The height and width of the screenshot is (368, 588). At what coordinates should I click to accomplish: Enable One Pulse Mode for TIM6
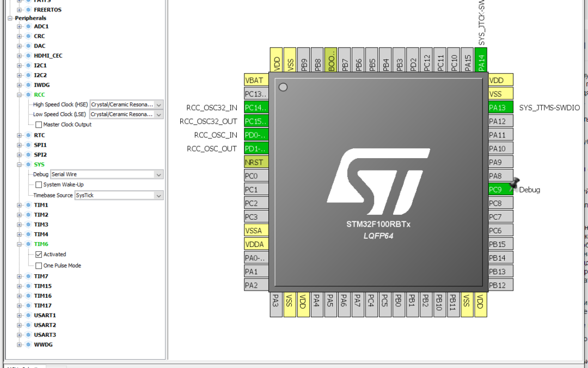[39, 266]
